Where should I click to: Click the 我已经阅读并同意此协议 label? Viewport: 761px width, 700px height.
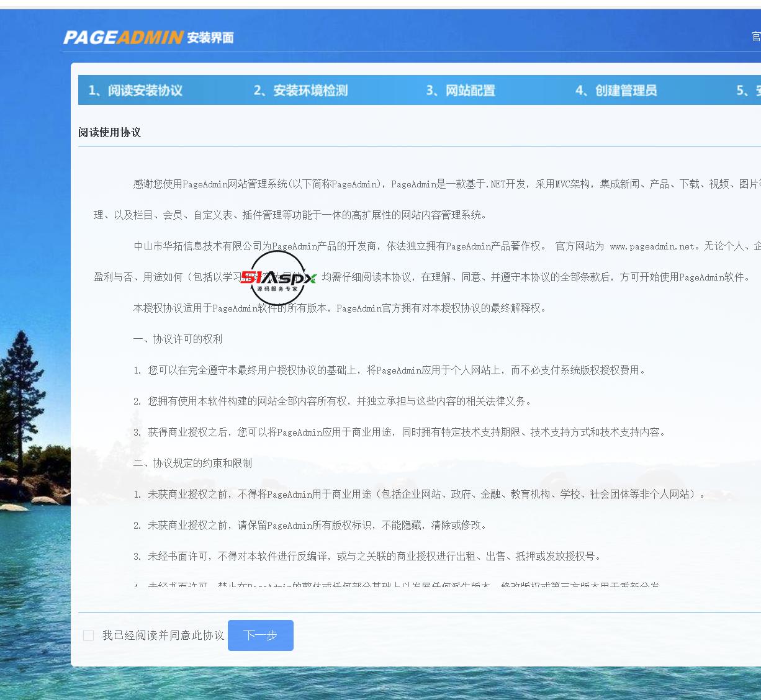point(163,635)
